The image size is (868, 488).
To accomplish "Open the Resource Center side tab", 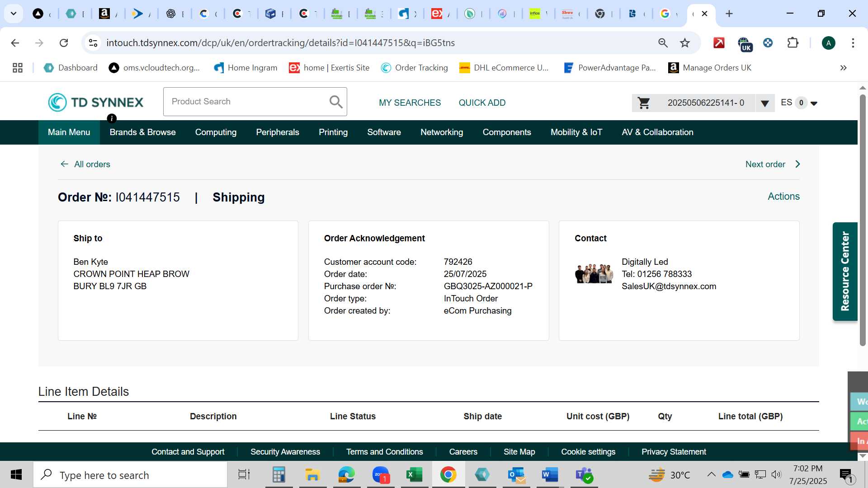I will pyautogui.click(x=844, y=272).
